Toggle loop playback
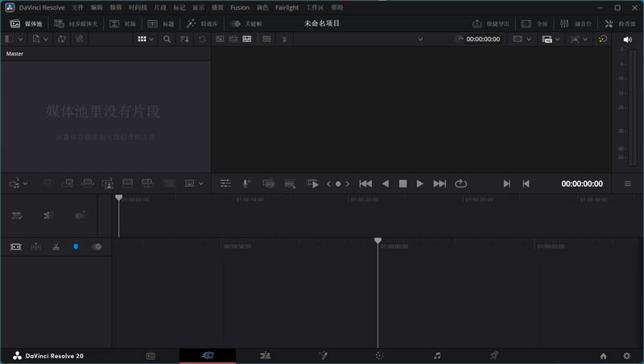The image size is (644, 364). (x=460, y=184)
